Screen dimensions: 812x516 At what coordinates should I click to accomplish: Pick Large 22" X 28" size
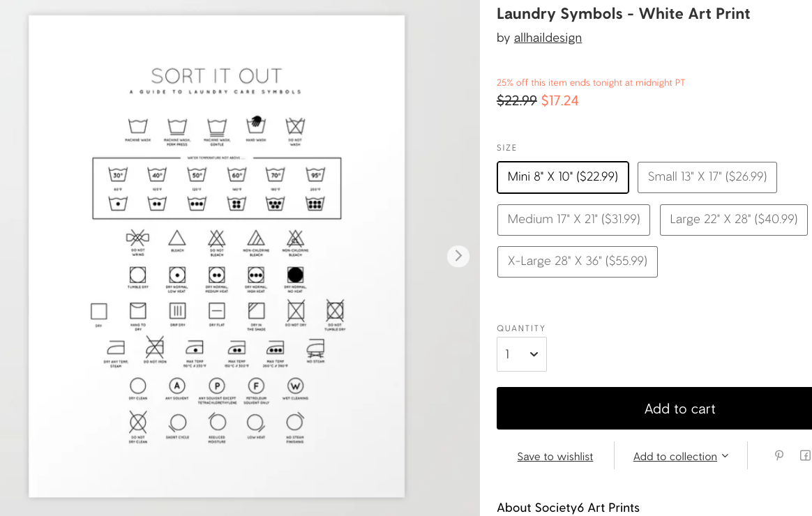(x=733, y=220)
